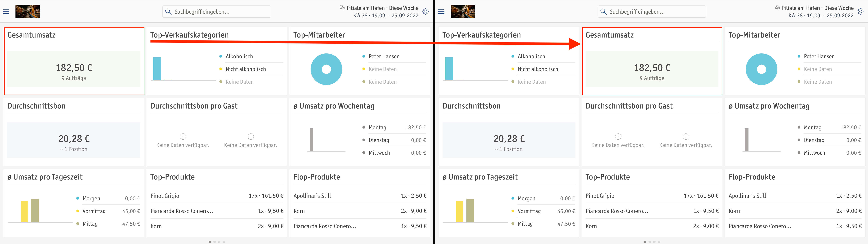Click the first info icon under Durchschnittsbon pro Gast, right dashboard
The height and width of the screenshot is (244, 868).
pyautogui.click(x=618, y=136)
